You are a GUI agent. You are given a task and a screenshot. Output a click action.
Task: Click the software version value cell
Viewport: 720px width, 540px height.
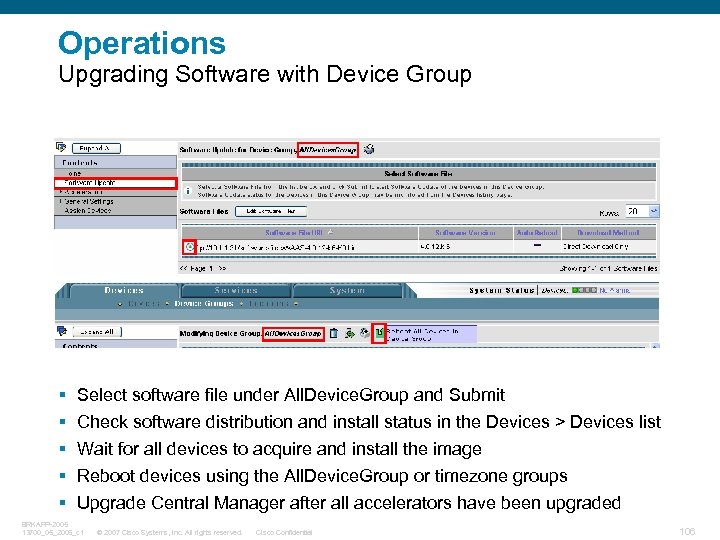pyautogui.click(x=435, y=247)
